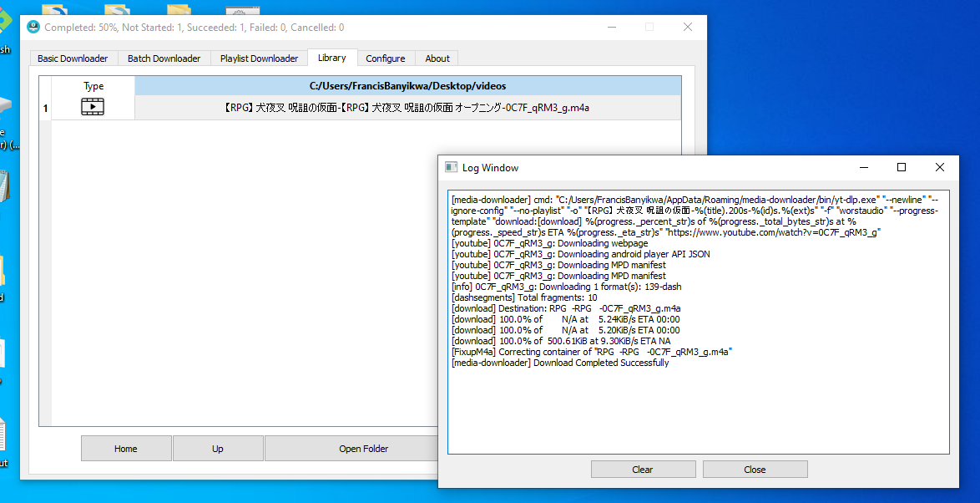
Task: Click the Desktop/videos path column header
Action: click(x=407, y=86)
